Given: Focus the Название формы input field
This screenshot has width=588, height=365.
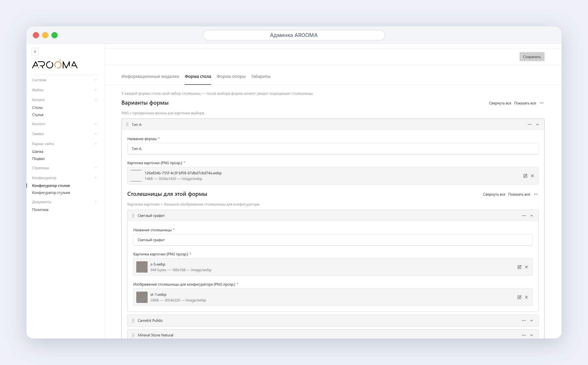Looking at the screenshot, I should (333, 149).
